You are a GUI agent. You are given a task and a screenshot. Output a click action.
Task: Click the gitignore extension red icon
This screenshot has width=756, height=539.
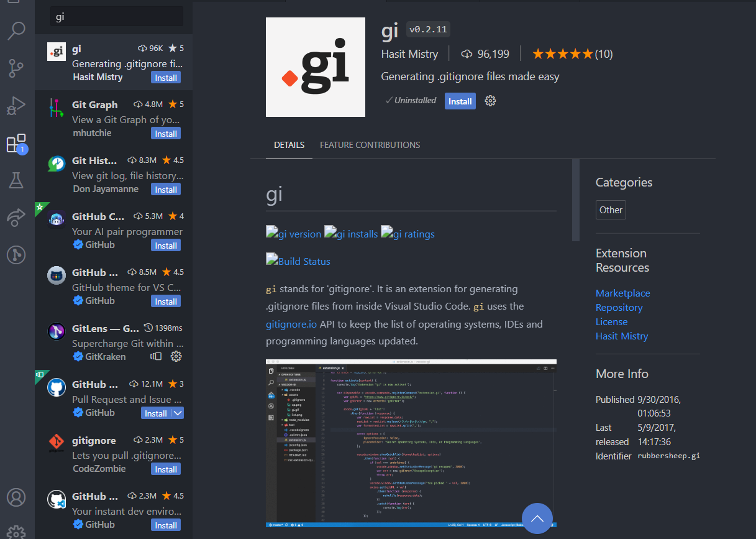(x=57, y=442)
